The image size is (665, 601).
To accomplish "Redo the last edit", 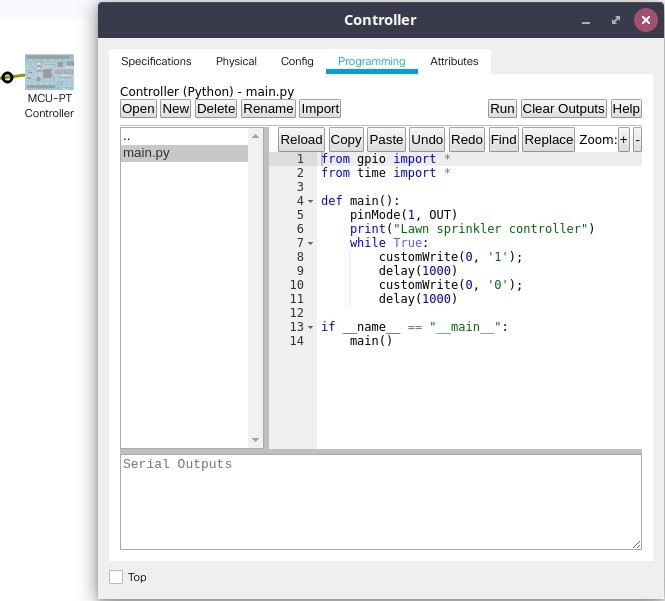I will point(467,140).
